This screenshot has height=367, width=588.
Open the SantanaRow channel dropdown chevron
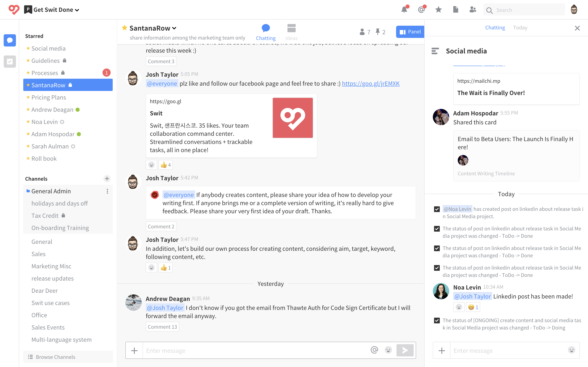[x=174, y=28]
